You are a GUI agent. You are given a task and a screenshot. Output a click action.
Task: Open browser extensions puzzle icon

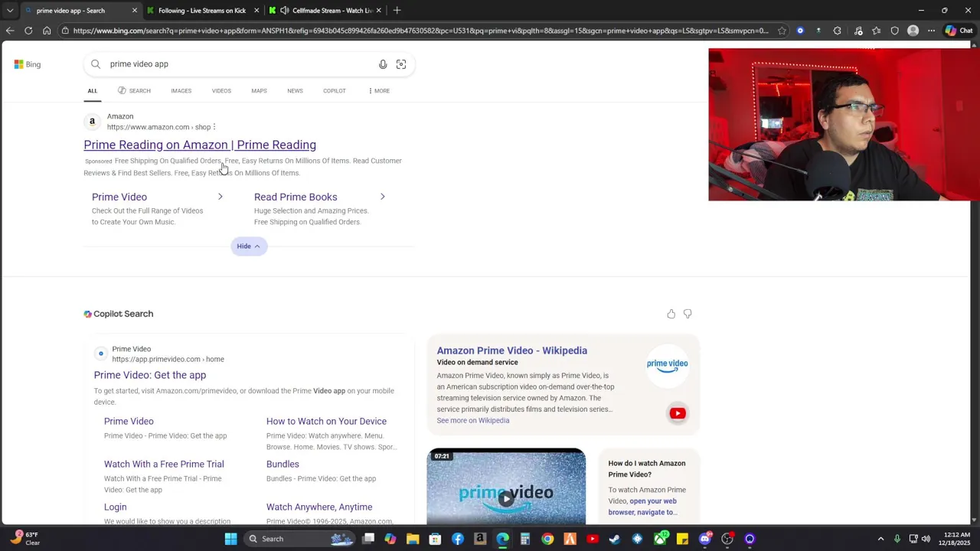[x=837, y=31]
